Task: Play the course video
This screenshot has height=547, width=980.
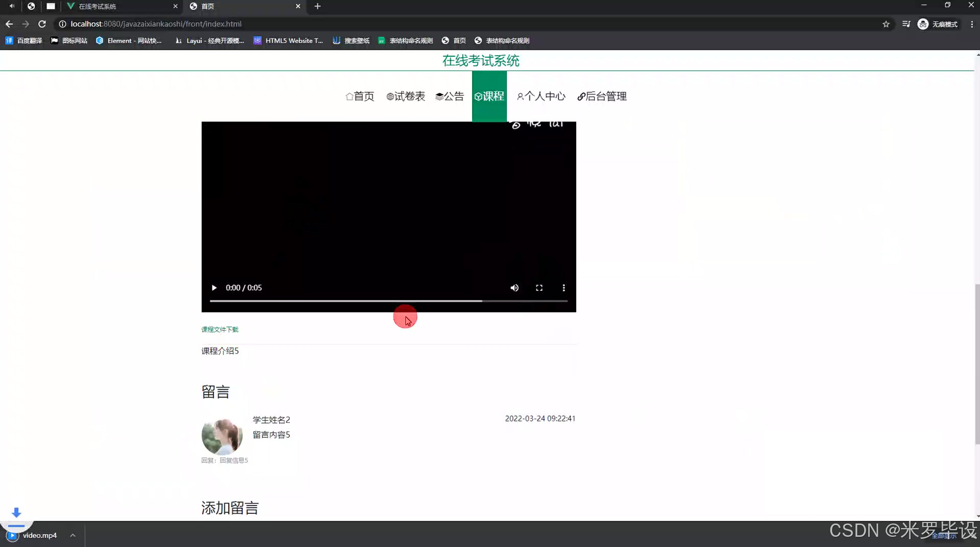Action: (214, 288)
